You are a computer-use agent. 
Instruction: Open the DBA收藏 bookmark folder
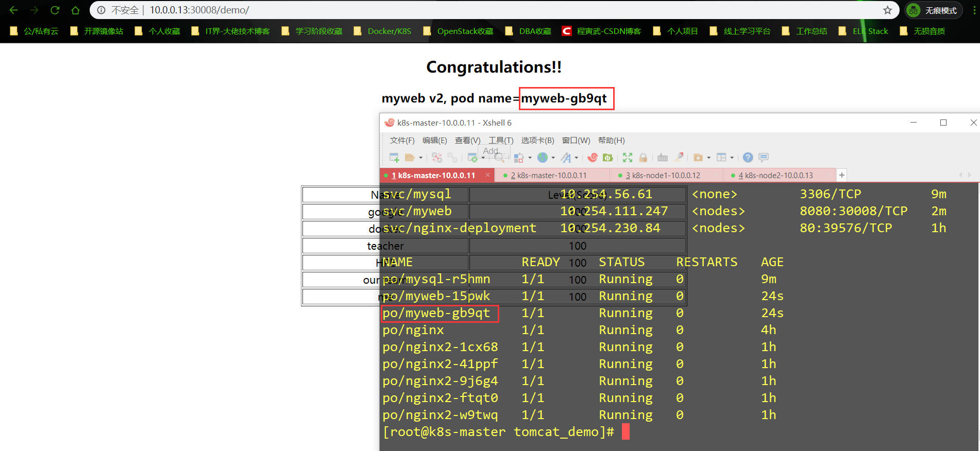pos(528,31)
